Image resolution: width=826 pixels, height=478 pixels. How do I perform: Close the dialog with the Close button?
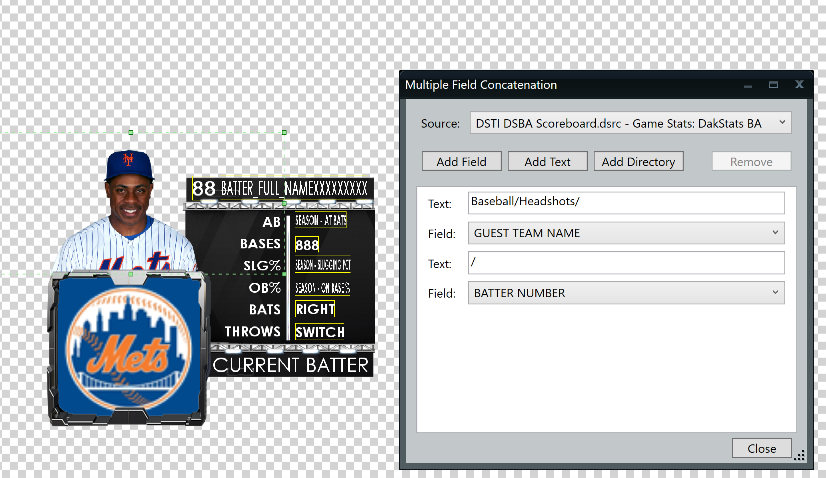coord(761,448)
